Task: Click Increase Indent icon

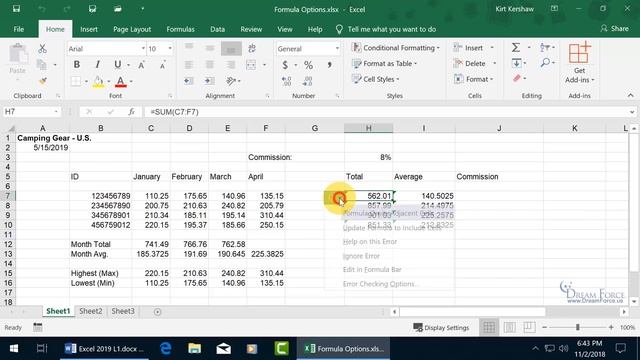Action: 210,81
